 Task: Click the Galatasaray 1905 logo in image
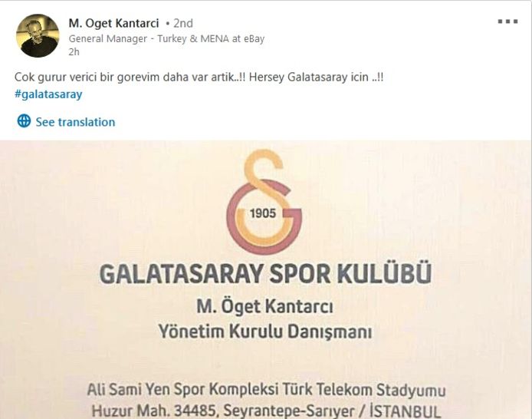[x=264, y=203]
